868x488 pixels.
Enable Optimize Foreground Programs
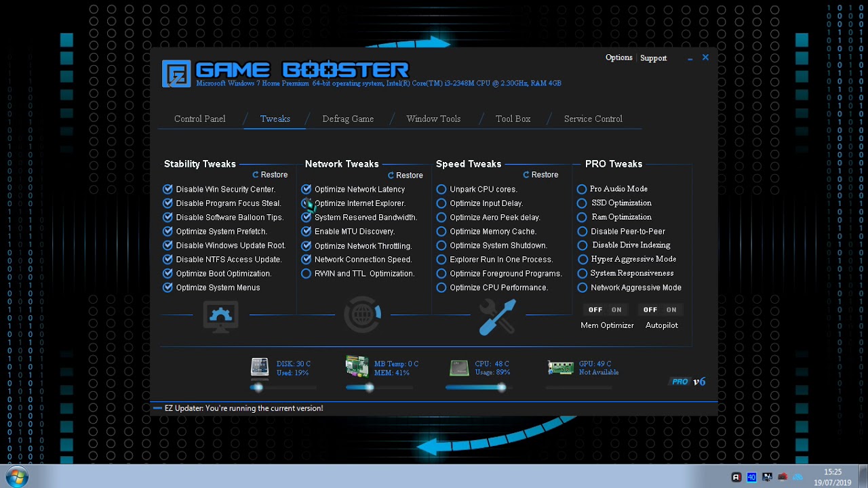click(x=441, y=274)
